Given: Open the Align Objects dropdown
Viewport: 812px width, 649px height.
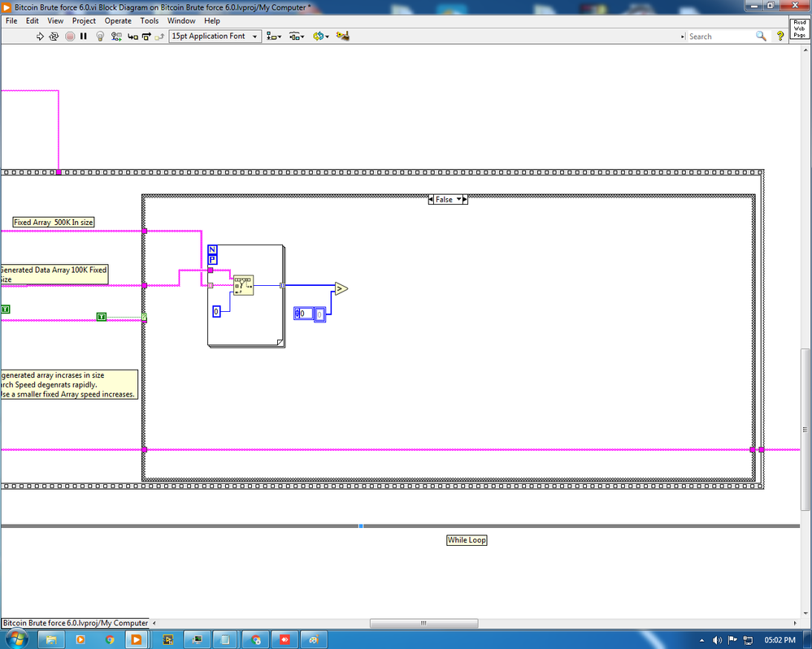Looking at the screenshot, I should point(274,37).
